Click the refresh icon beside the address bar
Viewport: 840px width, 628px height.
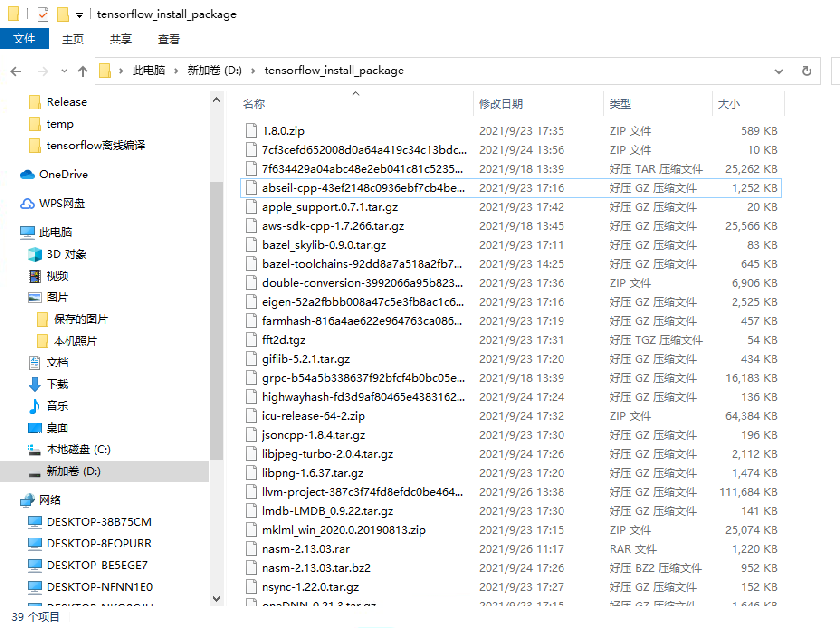point(806,71)
